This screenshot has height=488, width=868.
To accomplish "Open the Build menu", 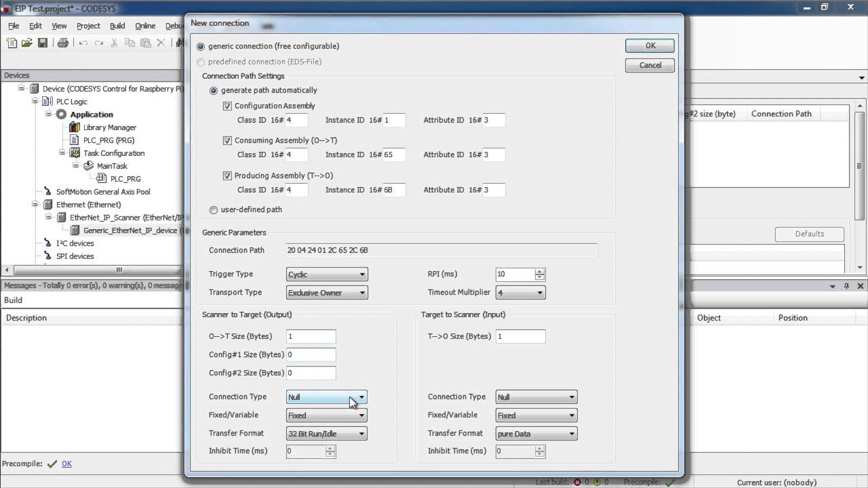I will click(x=117, y=26).
